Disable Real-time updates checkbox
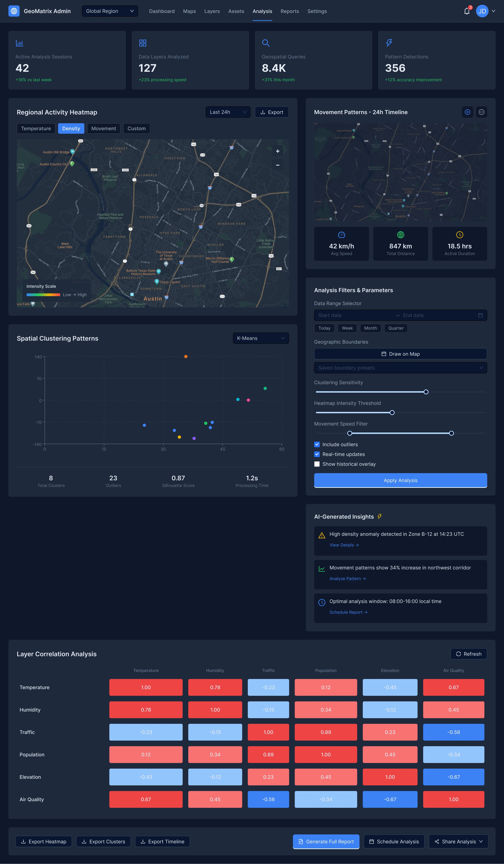 pyautogui.click(x=317, y=454)
